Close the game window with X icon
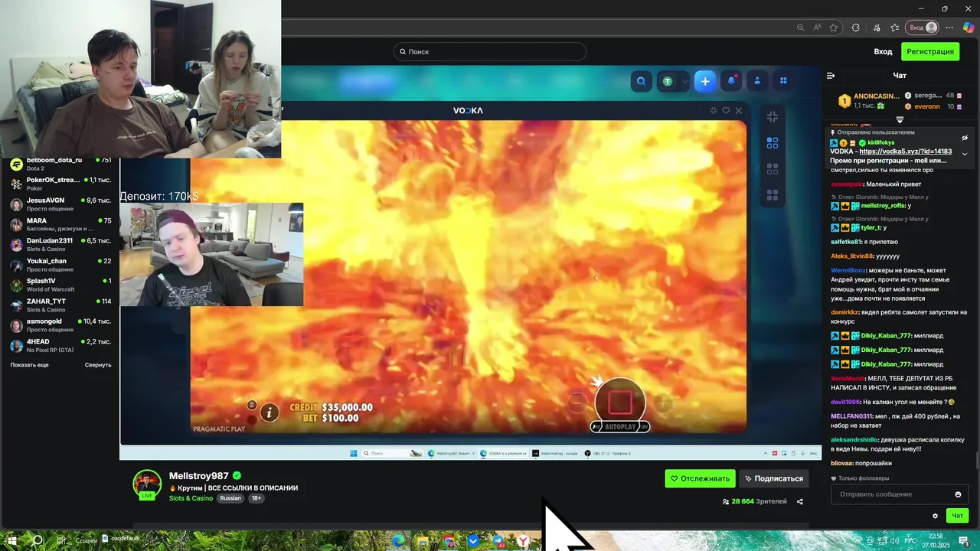The image size is (980, 551). click(739, 111)
